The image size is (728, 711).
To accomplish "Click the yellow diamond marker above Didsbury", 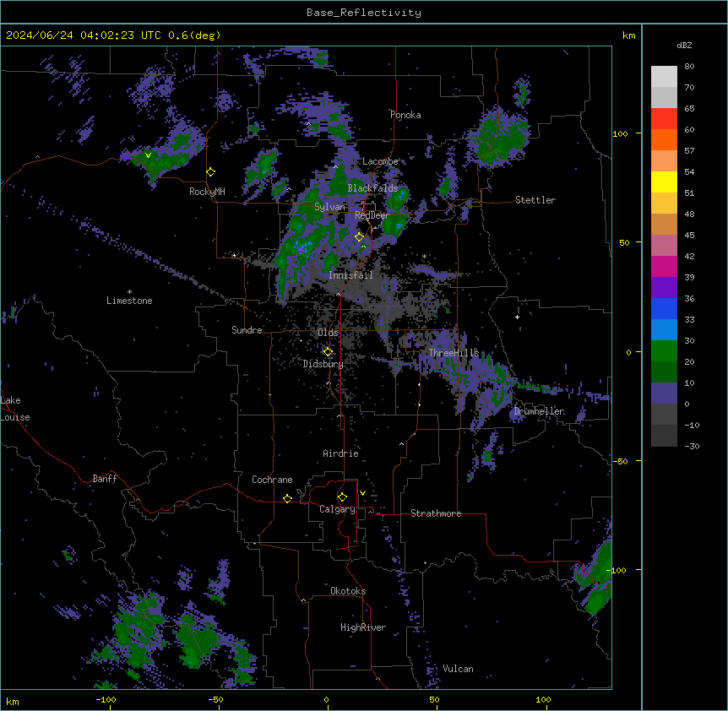I will coord(328,352).
